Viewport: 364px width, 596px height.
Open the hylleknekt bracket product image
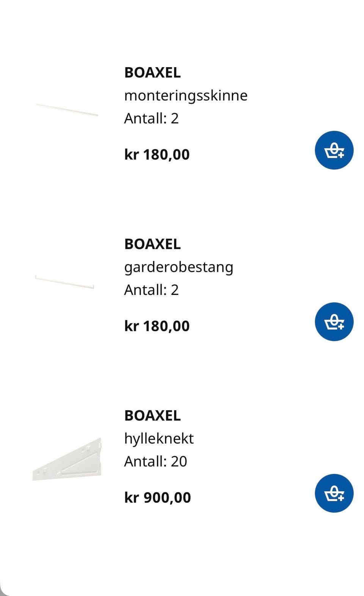tap(67, 460)
